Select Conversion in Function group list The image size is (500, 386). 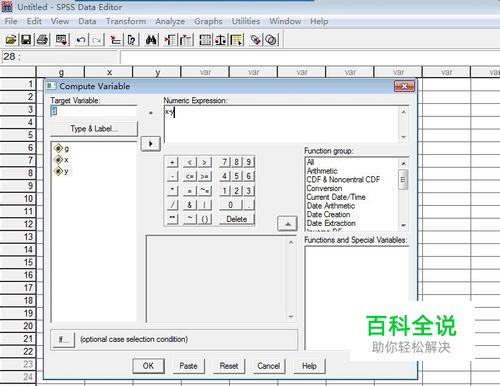(324, 188)
